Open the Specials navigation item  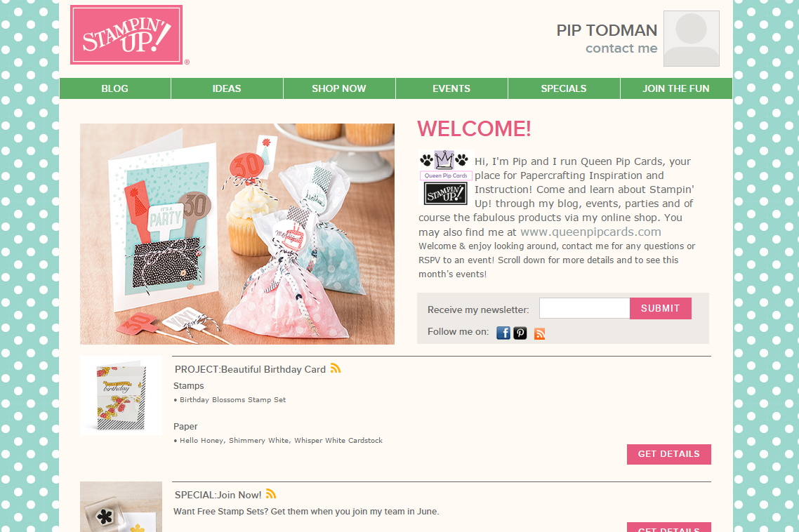tap(564, 88)
